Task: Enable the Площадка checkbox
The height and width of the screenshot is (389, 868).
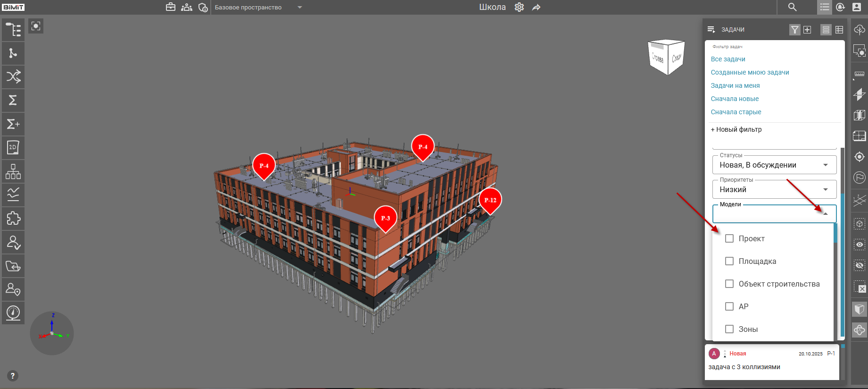Action: tap(729, 261)
